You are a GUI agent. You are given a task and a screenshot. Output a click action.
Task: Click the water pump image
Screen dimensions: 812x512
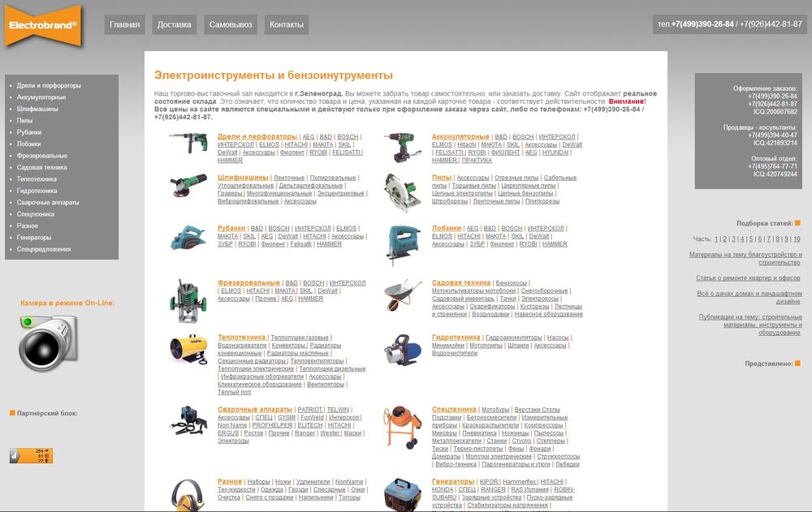[x=403, y=350]
